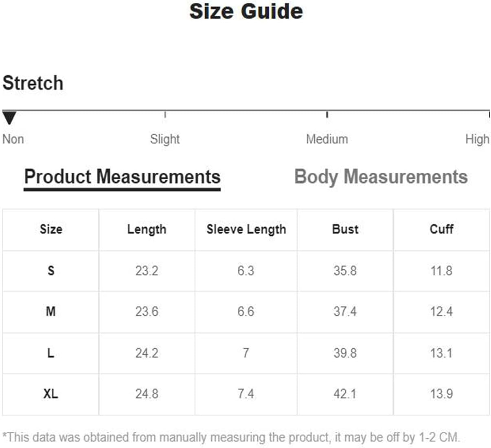Click the High label on stretch scale
This screenshot has height=448, width=491.
[x=477, y=139]
